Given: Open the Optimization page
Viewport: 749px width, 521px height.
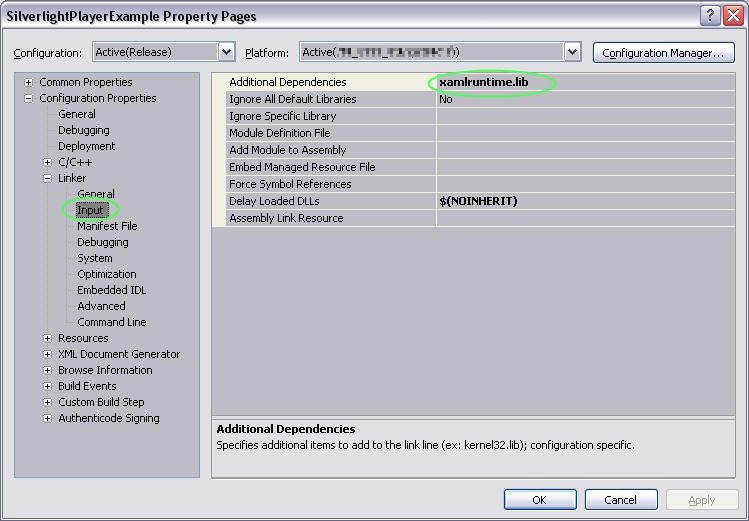Looking at the screenshot, I should pos(107,274).
